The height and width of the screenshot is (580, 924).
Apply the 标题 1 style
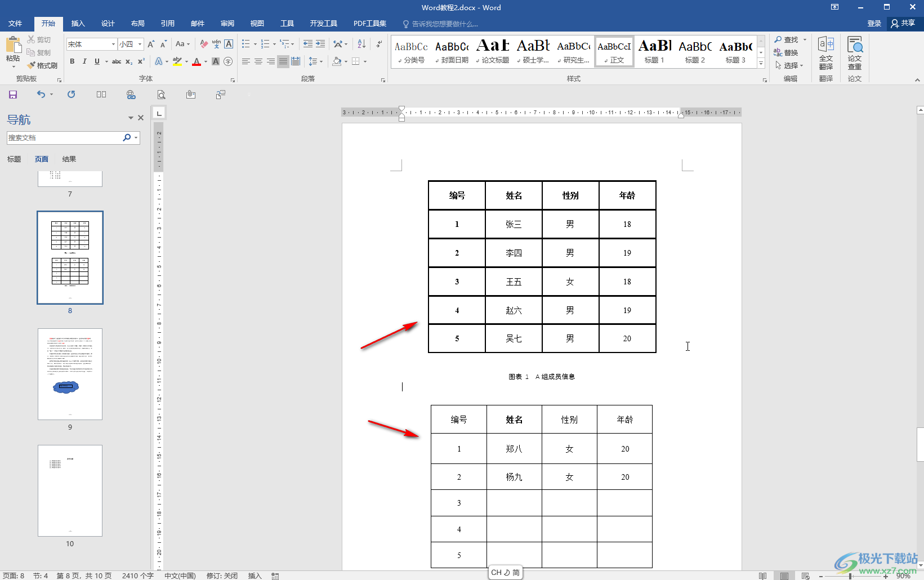click(655, 51)
